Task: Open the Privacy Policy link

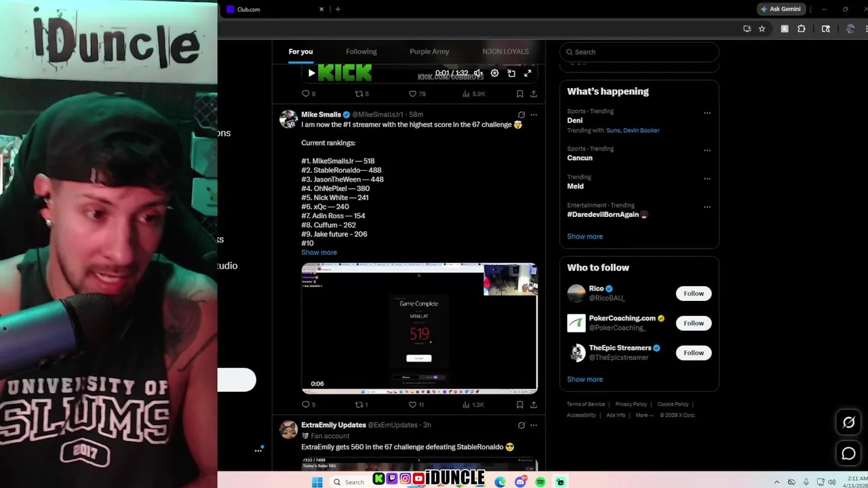Action: (x=631, y=405)
